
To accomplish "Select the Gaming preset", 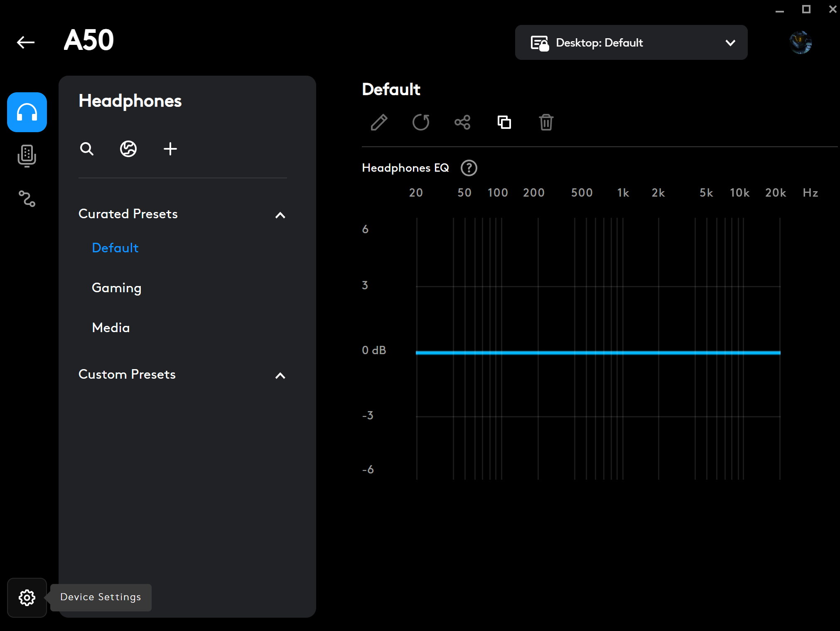I will coord(117,288).
